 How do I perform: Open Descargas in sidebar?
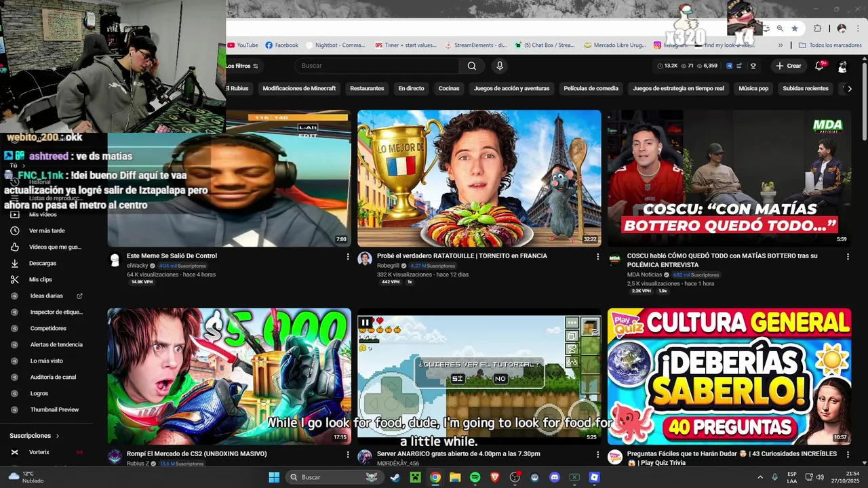click(42, 263)
